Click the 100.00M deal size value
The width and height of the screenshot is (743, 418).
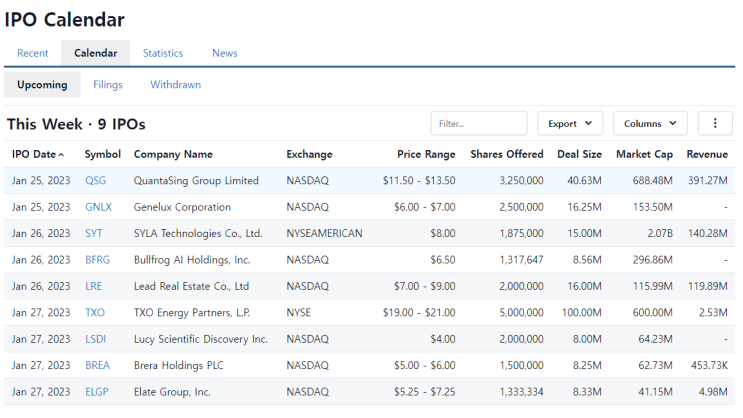click(x=581, y=312)
